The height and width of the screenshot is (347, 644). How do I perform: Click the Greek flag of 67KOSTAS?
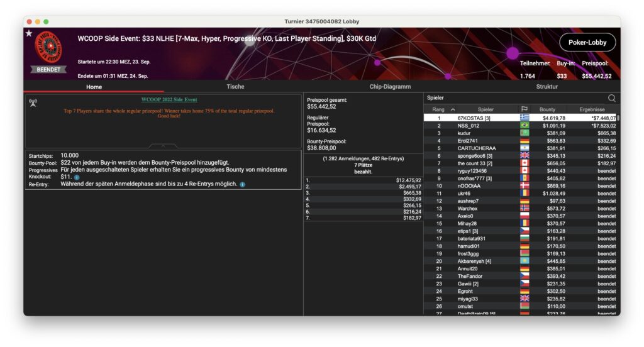[524, 118]
